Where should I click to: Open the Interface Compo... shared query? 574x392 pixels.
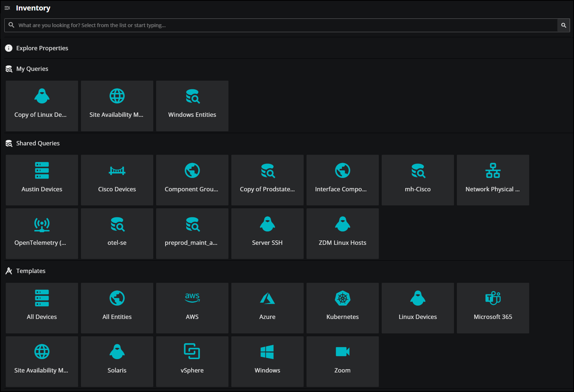click(343, 180)
